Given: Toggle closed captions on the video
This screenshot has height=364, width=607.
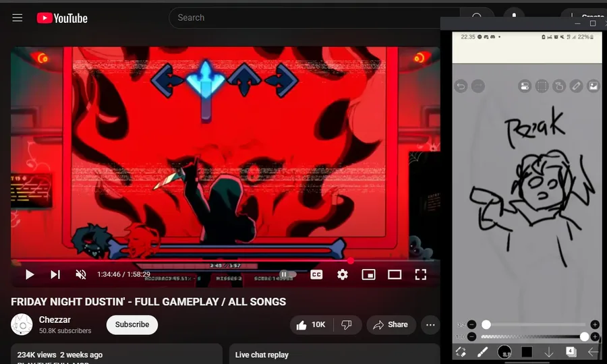Looking at the screenshot, I should click(x=316, y=274).
